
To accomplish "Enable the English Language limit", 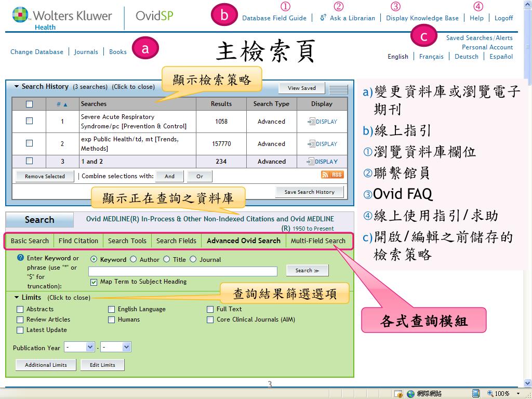I will tap(111, 309).
